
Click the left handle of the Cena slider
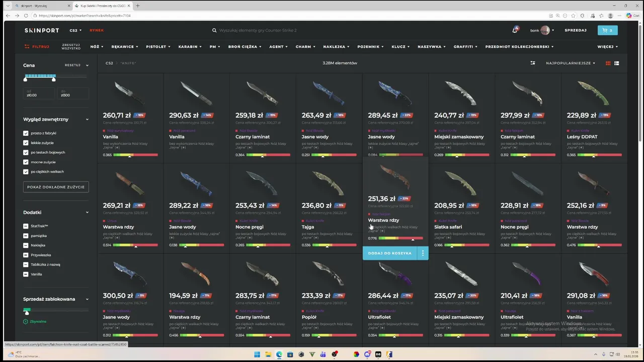coord(25,79)
